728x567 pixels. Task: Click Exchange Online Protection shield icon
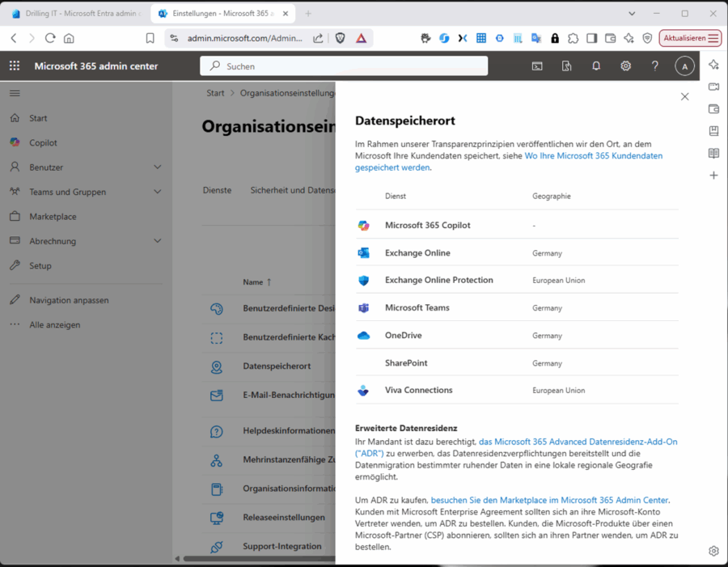363,280
